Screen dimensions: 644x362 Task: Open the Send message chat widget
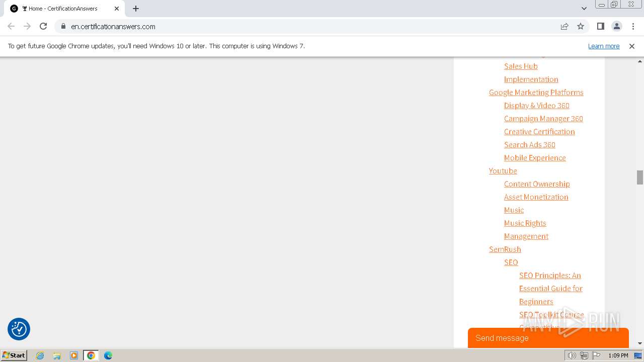[548, 338]
